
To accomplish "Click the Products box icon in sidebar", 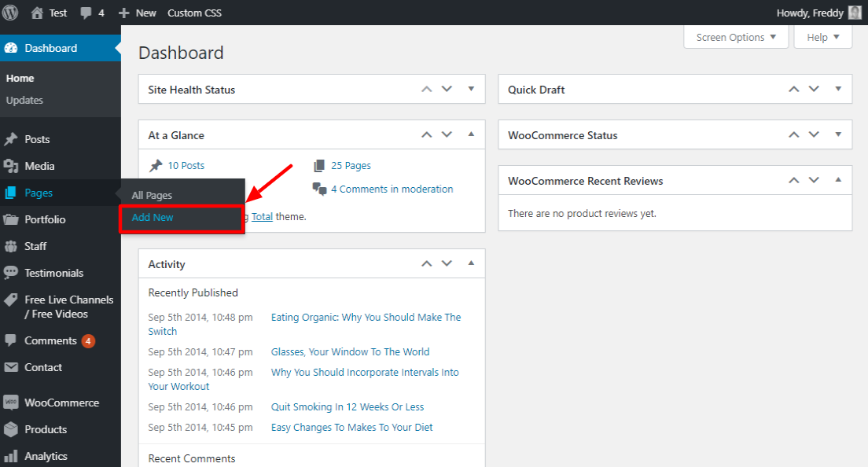I will pos(11,429).
